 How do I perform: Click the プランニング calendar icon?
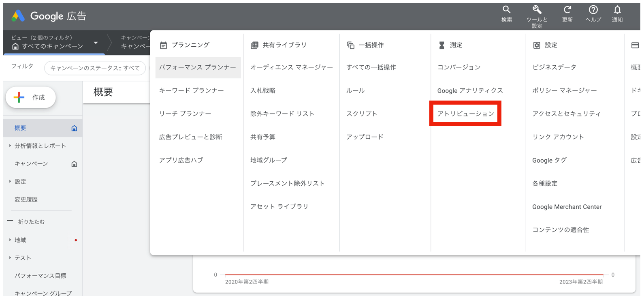[x=163, y=45]
